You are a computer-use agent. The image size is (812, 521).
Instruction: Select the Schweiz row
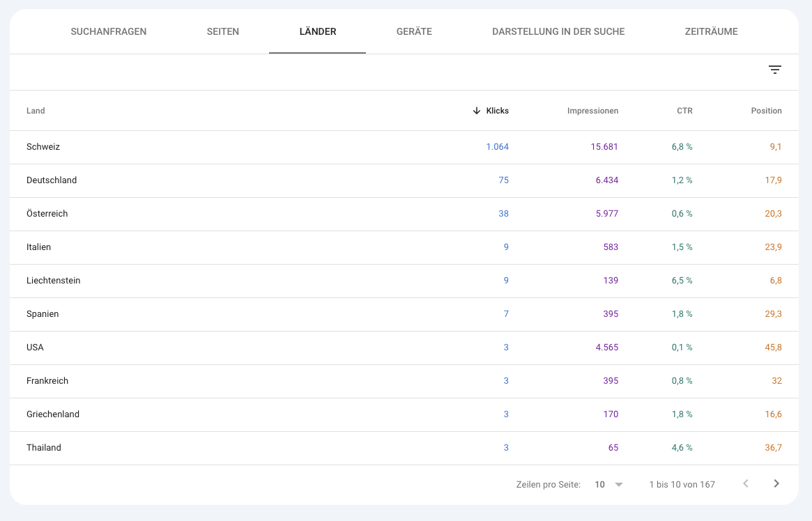coord(404,147)
